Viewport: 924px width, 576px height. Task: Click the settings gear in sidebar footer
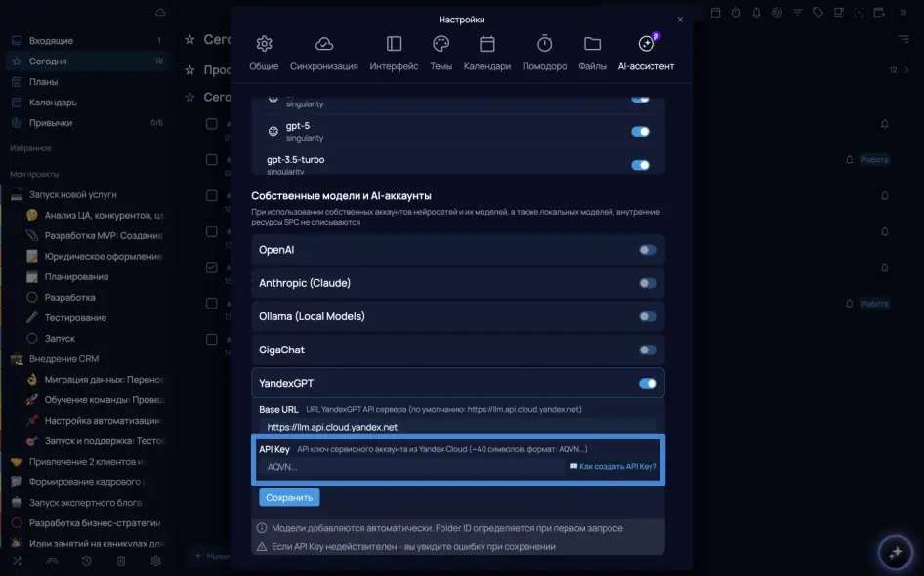tap(155, 561)
